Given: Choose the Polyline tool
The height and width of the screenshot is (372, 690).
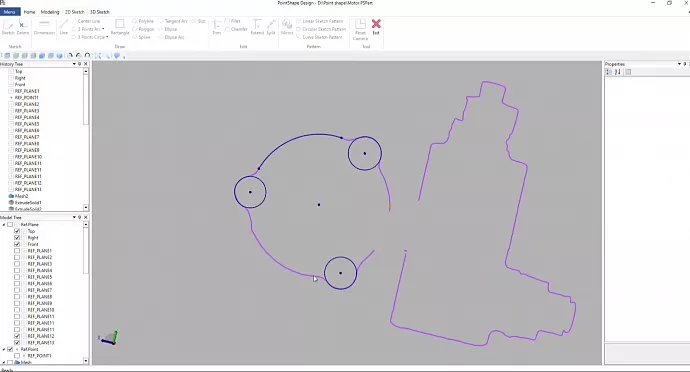Looking at the screenshot, I should 143,21.
